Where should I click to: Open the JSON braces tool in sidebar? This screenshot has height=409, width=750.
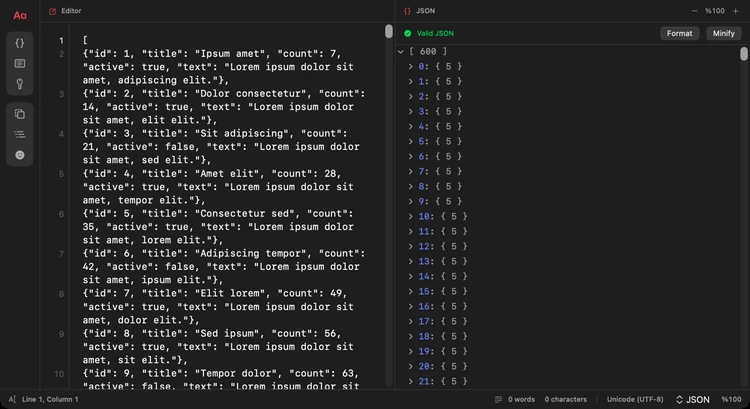coord(20,43)
